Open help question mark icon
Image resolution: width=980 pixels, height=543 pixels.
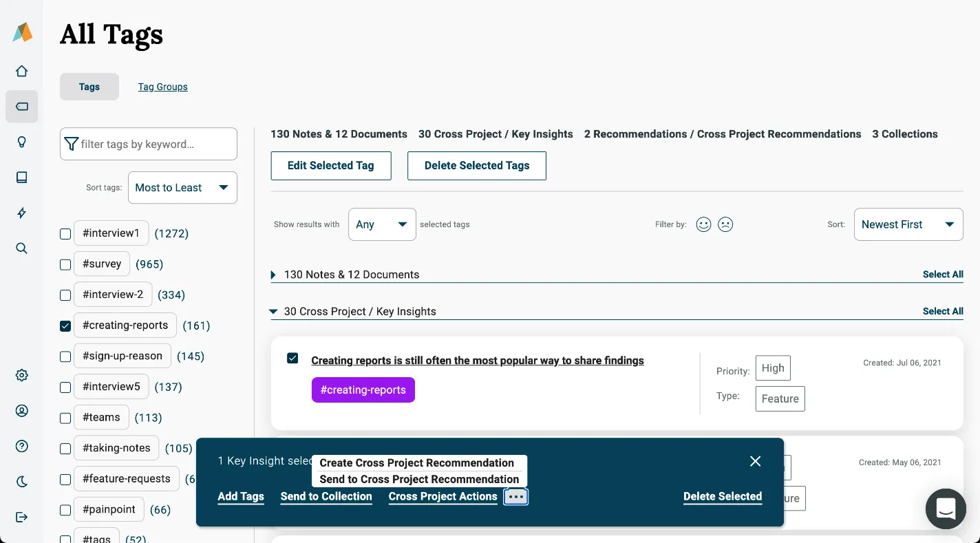[x=22, y=446]
